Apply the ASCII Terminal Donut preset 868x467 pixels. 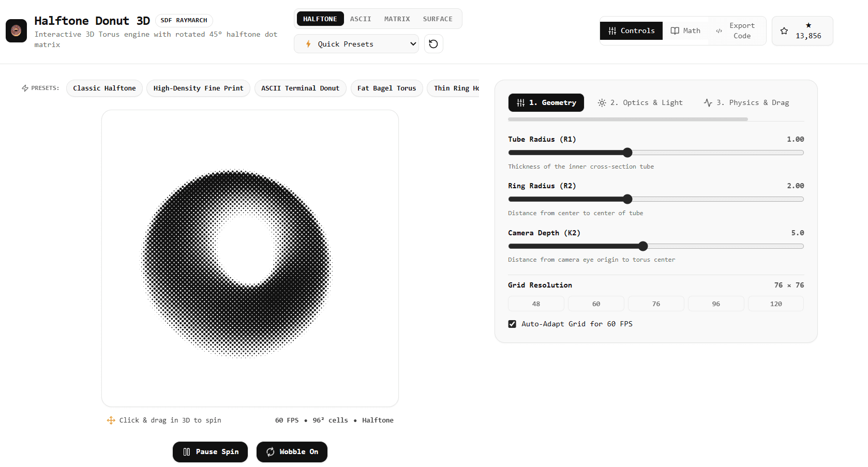(x=300, y=88)
